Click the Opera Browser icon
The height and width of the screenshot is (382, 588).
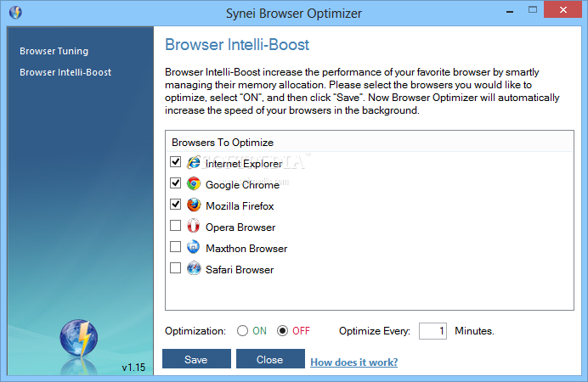click(194, 226)
